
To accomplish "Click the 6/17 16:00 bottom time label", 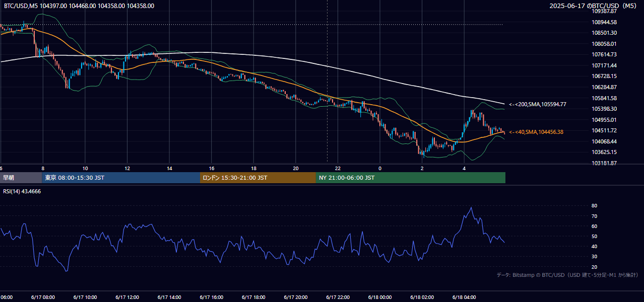I will pyautogui.click(x=211, y=297).
